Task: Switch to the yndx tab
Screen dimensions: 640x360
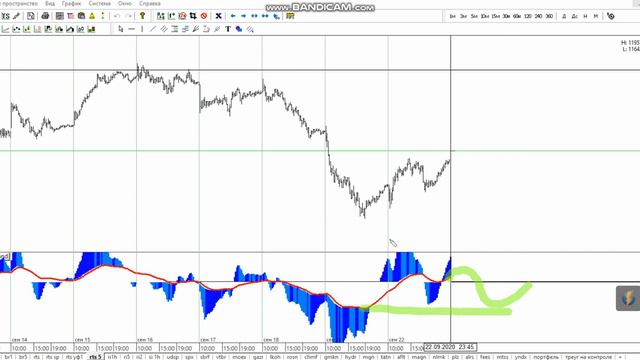Action: (520, 357)
